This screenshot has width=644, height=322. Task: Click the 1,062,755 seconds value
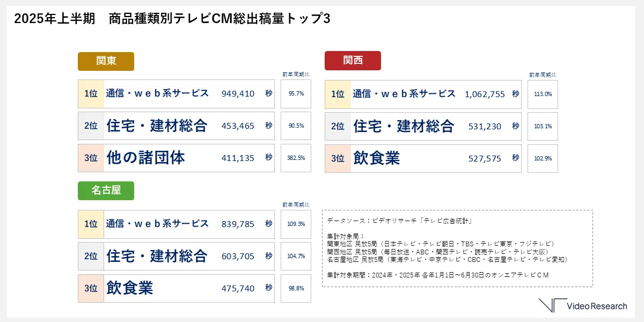point(485,94)
